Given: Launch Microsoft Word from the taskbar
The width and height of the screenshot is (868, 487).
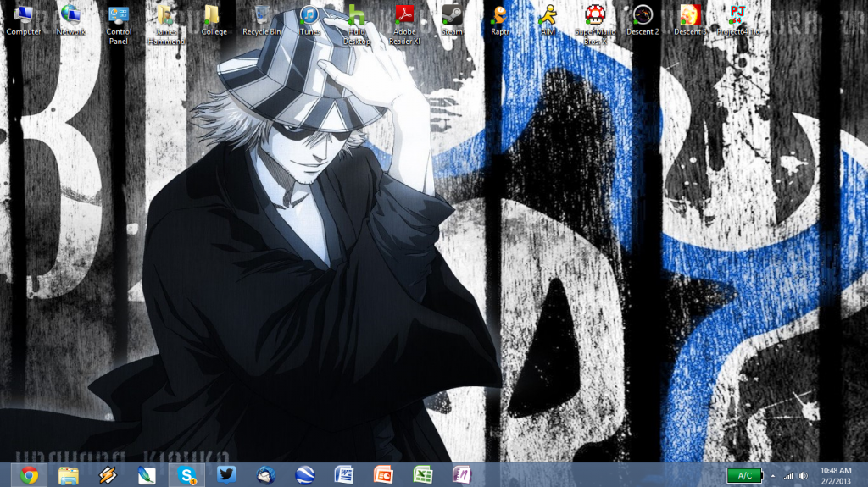Looking at the screenshot, I should [344, 475].
